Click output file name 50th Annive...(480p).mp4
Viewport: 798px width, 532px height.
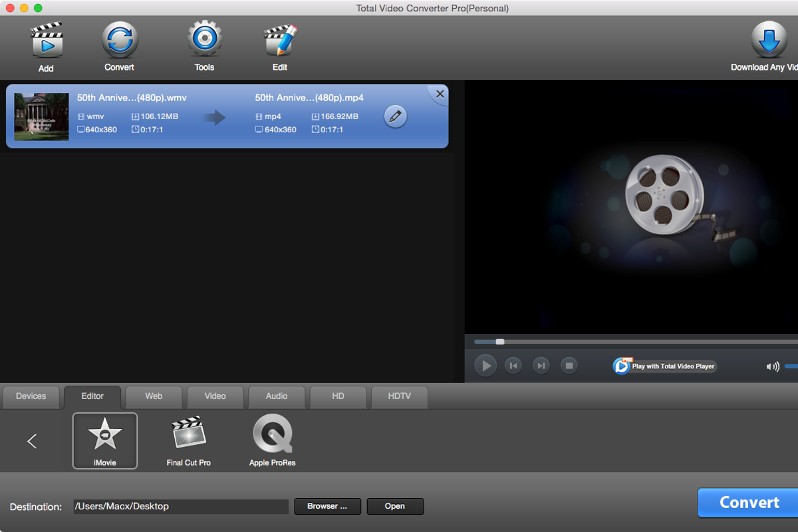pos(309,98)
